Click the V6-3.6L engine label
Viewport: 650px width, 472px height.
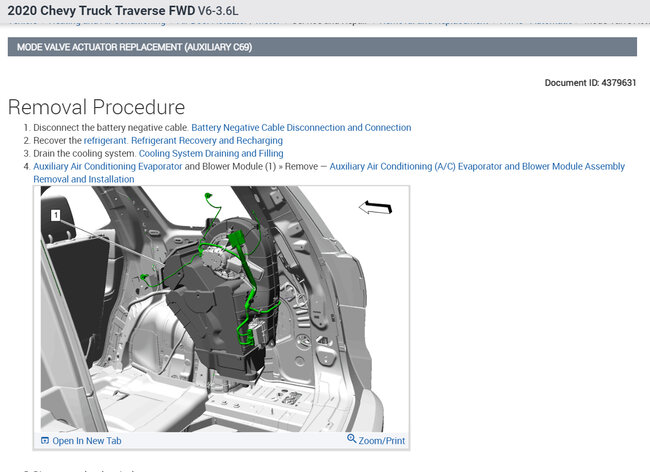[218, 11]
